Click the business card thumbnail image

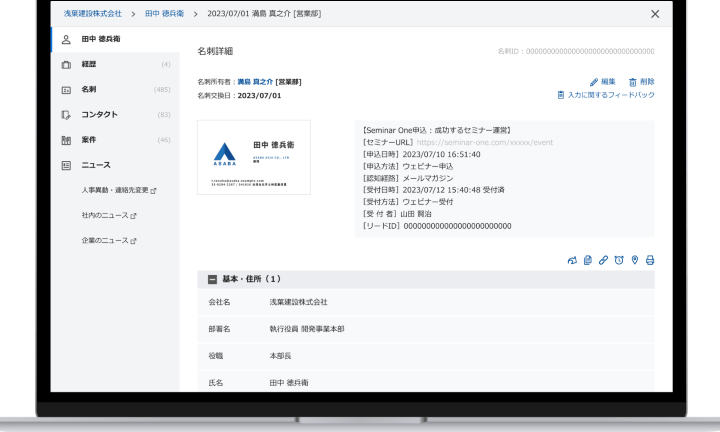tap(254, 157)
